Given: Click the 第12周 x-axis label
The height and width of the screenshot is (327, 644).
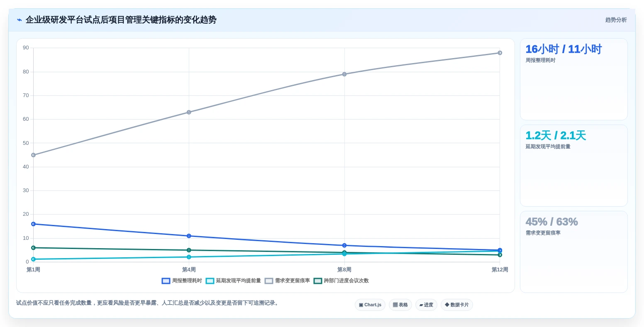Looking at the screenshot, I should [500, 270].
